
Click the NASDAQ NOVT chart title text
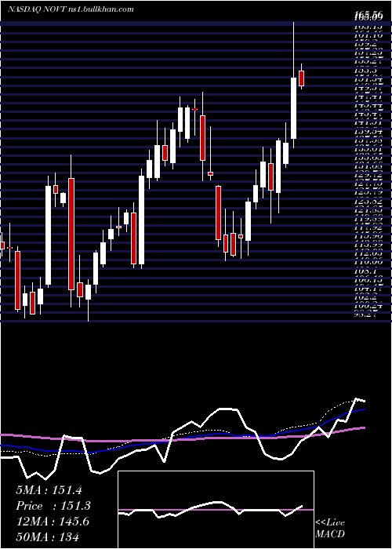[36, 9]
